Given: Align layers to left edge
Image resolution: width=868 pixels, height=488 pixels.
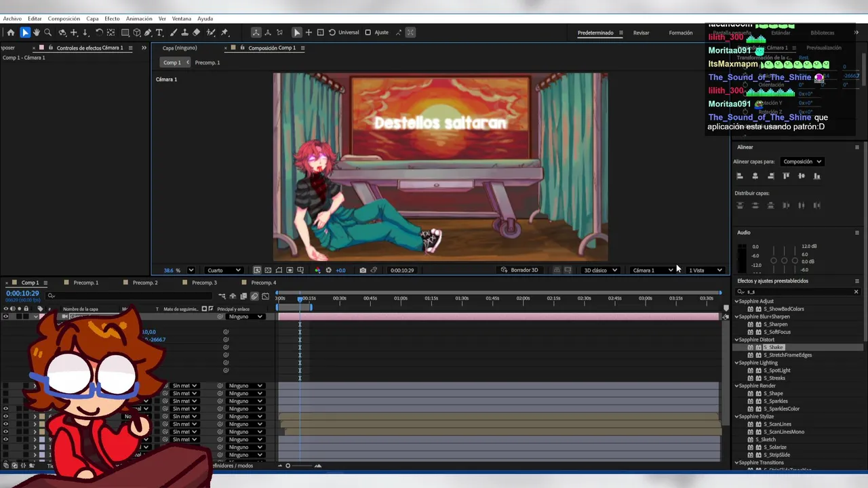Looking at the screenshot, I should (x=740, y=176).
